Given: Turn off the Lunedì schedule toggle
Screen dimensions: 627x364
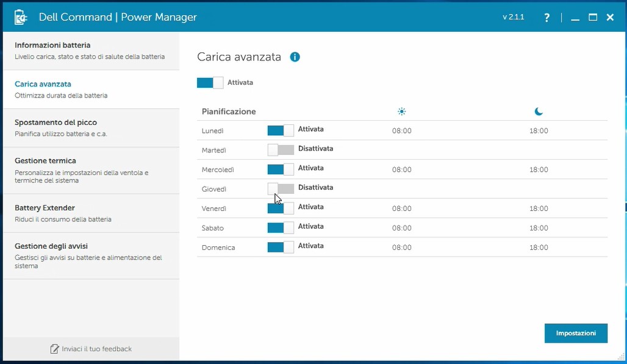Looking at the screenshot, I should (281, 130).
